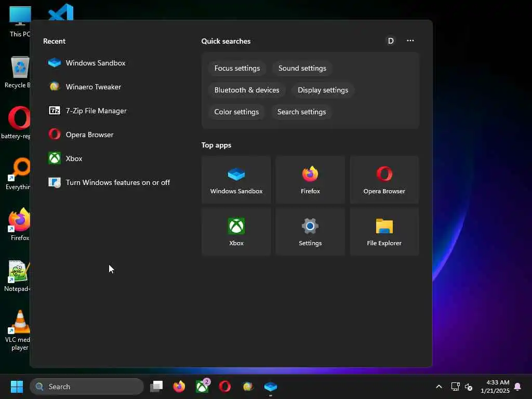Select Recycle Bin desktop icon
Screen dimensions: 532x399
(x=18, y=72)
